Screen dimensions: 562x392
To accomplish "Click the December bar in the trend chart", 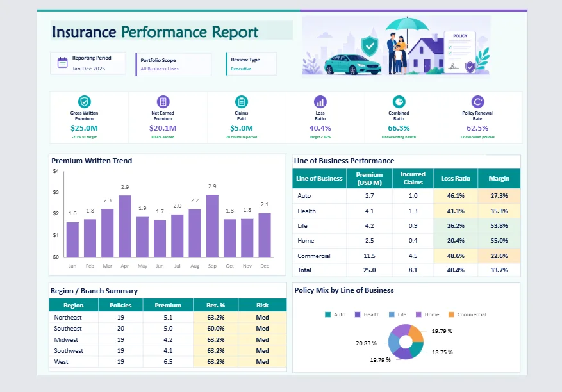I will [265, 236].
